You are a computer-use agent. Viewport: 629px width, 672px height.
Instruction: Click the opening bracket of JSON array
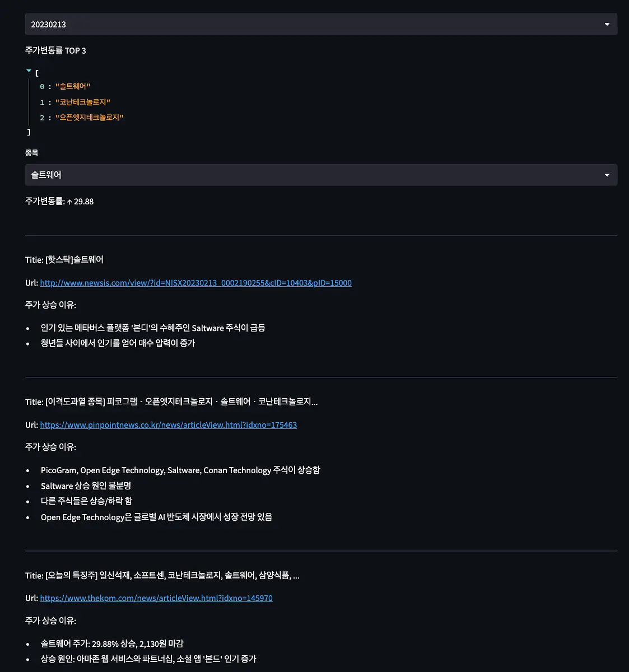pyautogui.click(x=37, y=73)
